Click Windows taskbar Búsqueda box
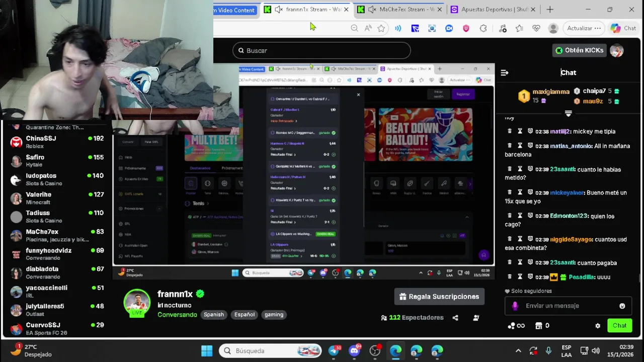 pyautogui.click(x=271, y=350)
